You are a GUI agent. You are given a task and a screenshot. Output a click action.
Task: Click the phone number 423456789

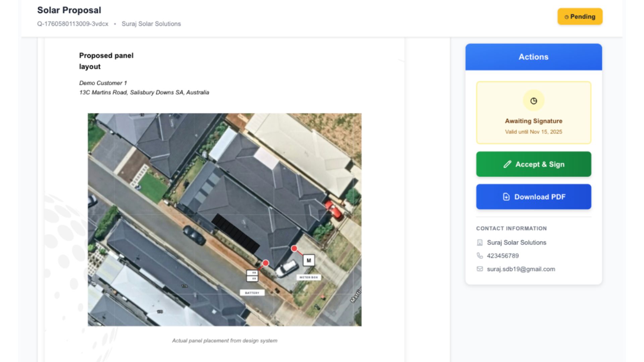pos(503,256)
